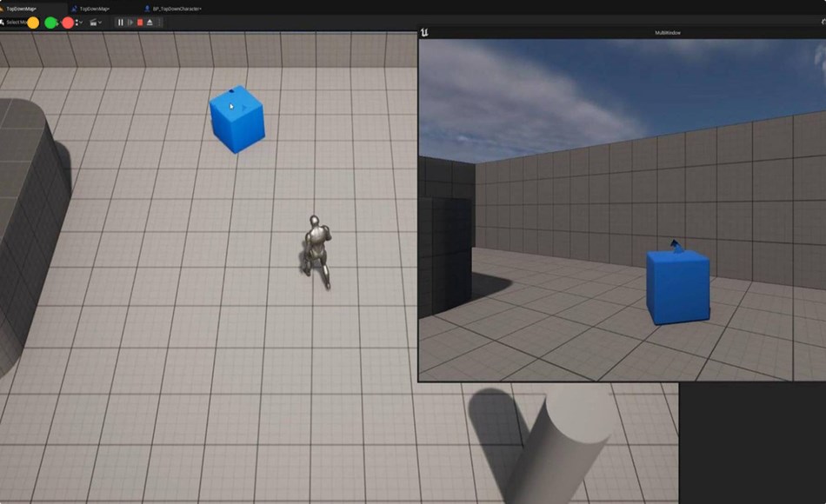826x504 pixels.
Task: Click the red circle button on the toolbar
Action: pyautogui.click(x=68, y=23)
